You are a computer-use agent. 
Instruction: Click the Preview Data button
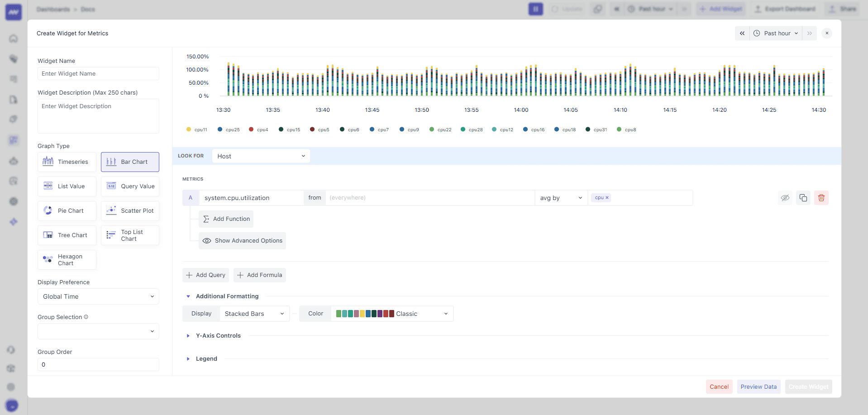(758, 386)
